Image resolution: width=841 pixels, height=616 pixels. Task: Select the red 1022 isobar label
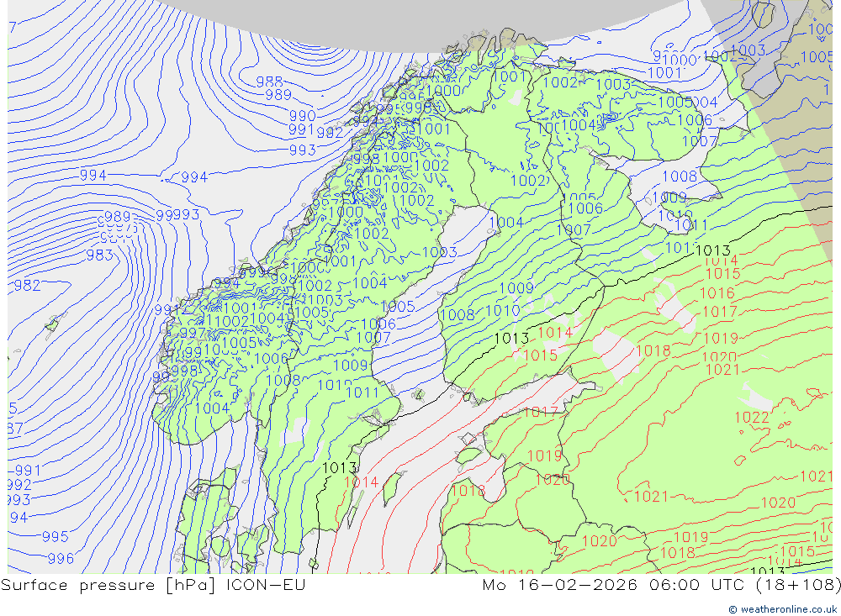point(751,418)
